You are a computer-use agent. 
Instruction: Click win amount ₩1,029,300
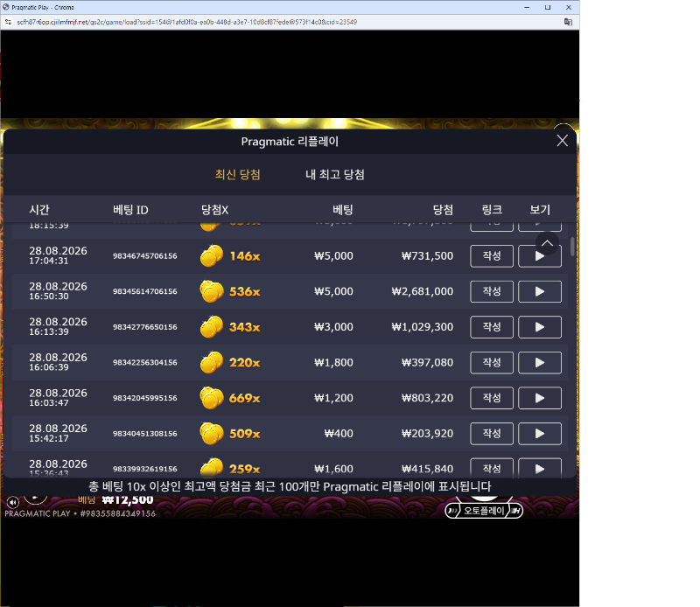[x=423, y=327]
